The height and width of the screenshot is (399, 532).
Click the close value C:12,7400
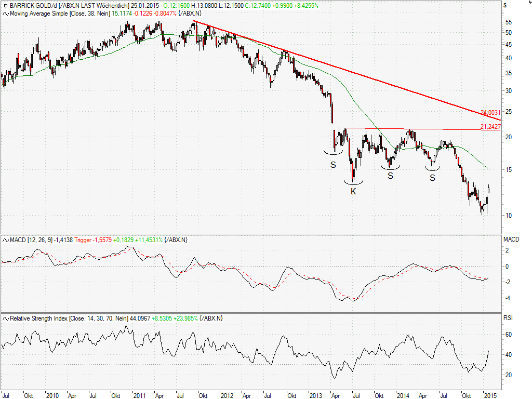click(x=258, y=6)
